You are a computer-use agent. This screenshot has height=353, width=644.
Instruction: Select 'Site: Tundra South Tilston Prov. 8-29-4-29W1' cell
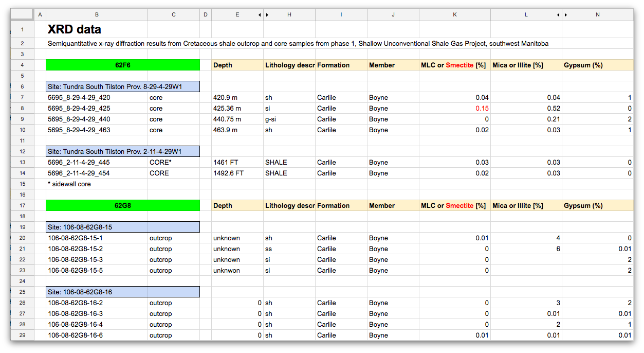(x=122, y=87)
